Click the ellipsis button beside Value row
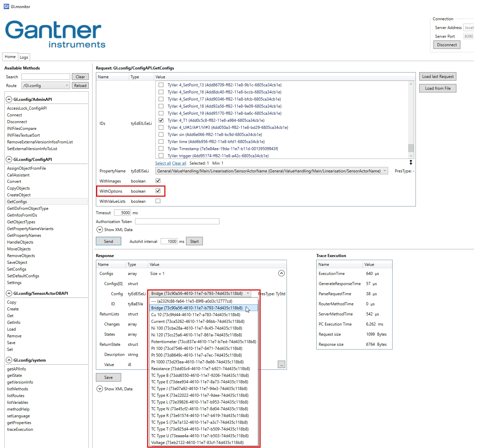The image size is (480, 448). click(x=281, y=365)
